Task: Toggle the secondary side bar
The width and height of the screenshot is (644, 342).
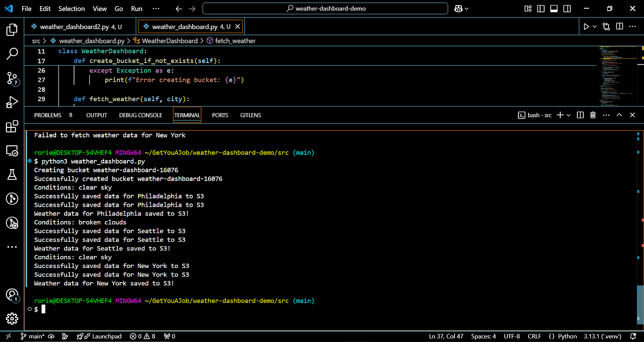Action: click(567, 9)
